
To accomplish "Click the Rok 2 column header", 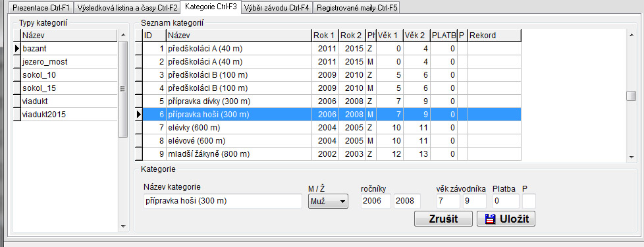I will 352,36.
